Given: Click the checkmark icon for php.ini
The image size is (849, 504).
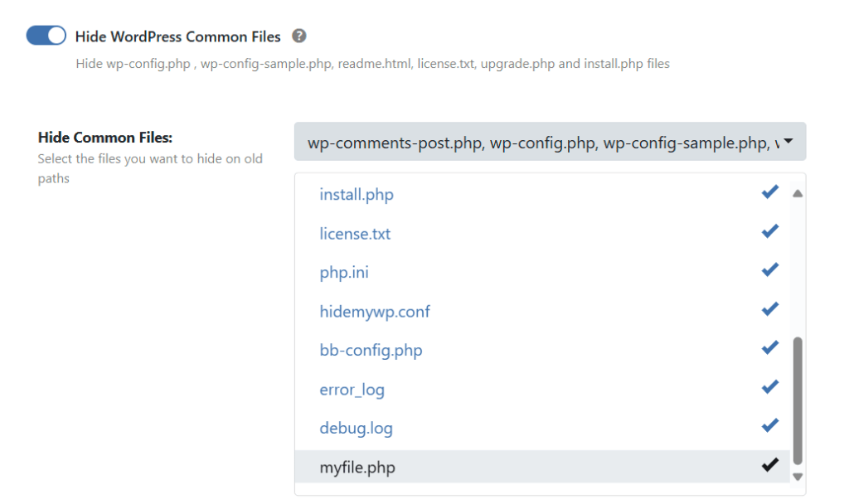Looking at the screenshot, I should click(769, 269).
